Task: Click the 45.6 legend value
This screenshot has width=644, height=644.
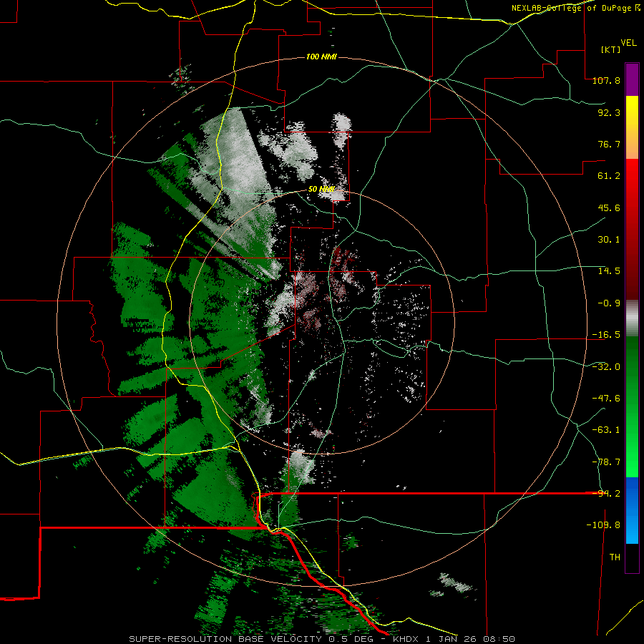Action: (x=609, y=208)
